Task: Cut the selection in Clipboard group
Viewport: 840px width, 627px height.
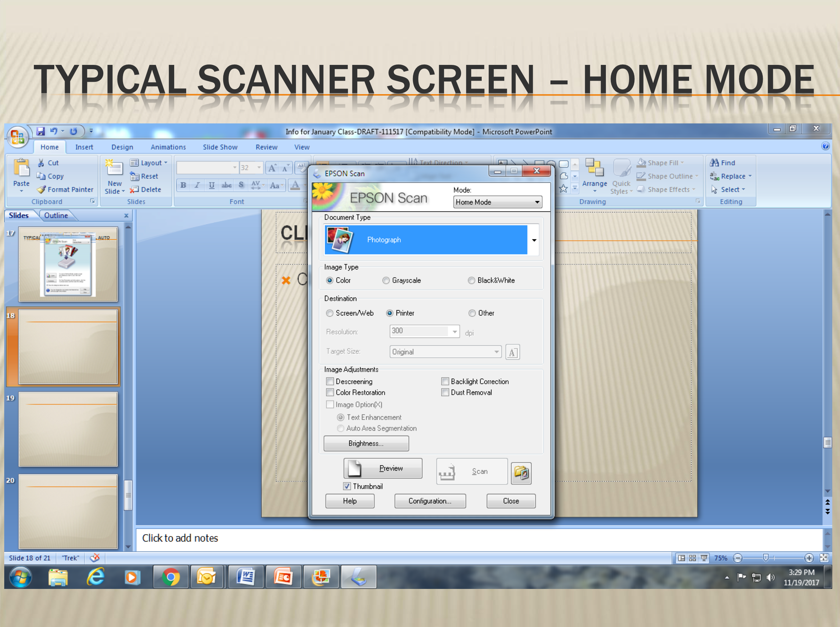Action: 48,163
